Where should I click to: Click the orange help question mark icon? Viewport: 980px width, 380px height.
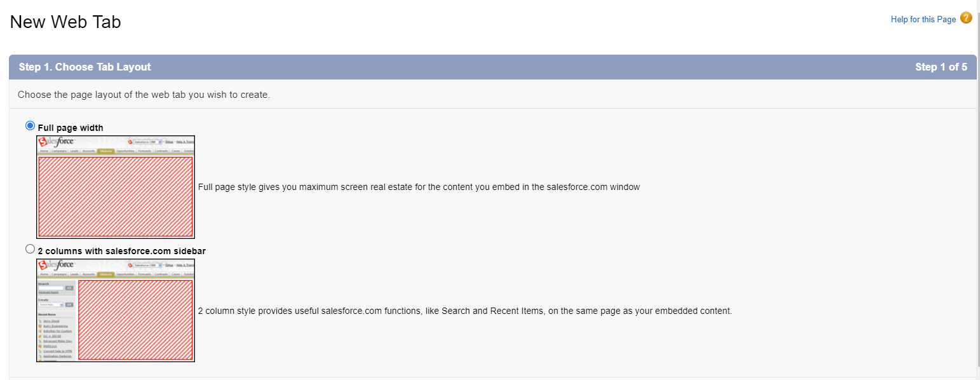click(x=966, y=18)
